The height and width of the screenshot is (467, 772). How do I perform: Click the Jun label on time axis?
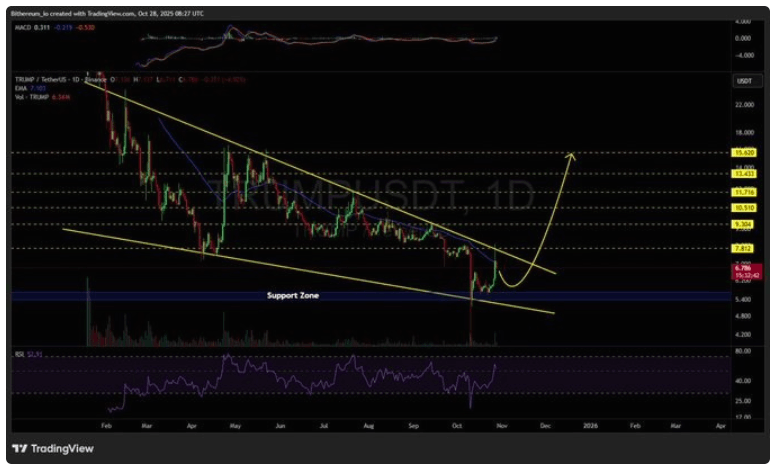(x=280, y=426)
